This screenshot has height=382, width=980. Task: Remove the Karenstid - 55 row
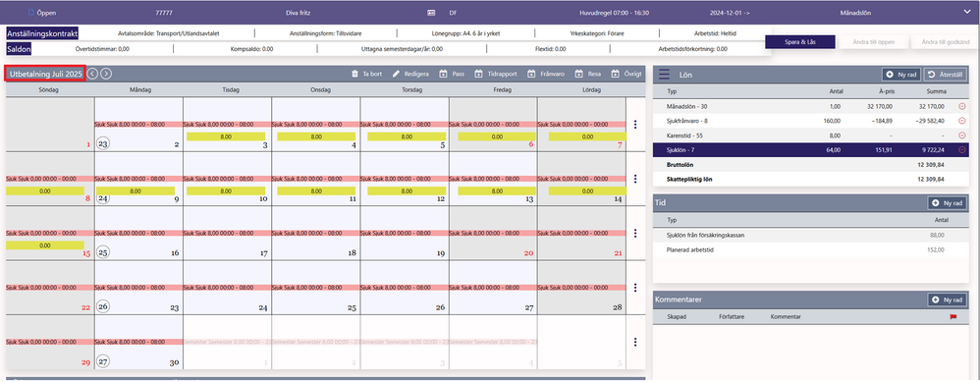(961, 136)
